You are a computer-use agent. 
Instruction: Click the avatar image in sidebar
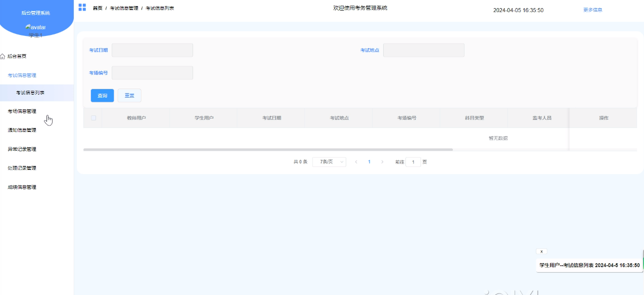[35, 27]
